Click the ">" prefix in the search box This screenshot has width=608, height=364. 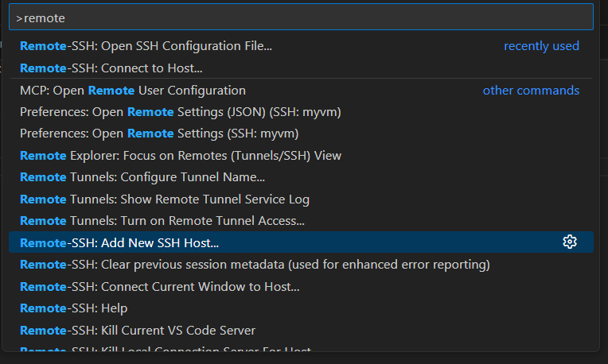click(19, 17)
